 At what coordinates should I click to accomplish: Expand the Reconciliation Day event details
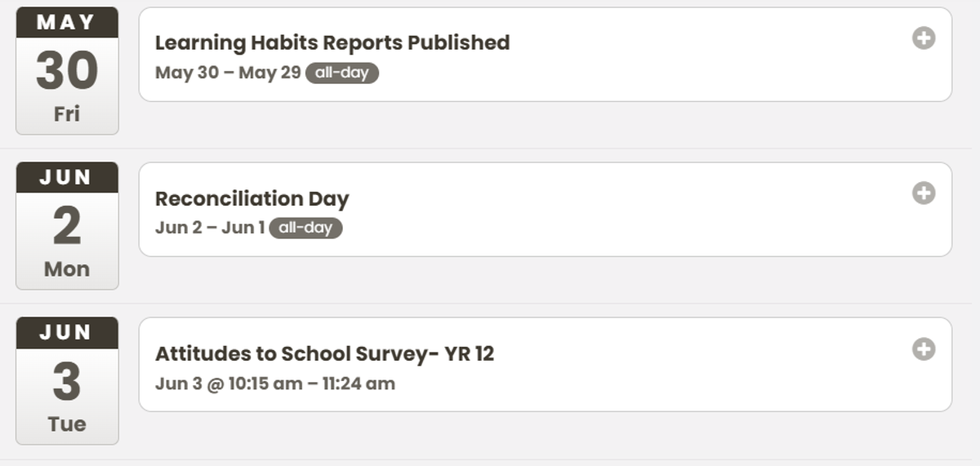pos(924,193)
